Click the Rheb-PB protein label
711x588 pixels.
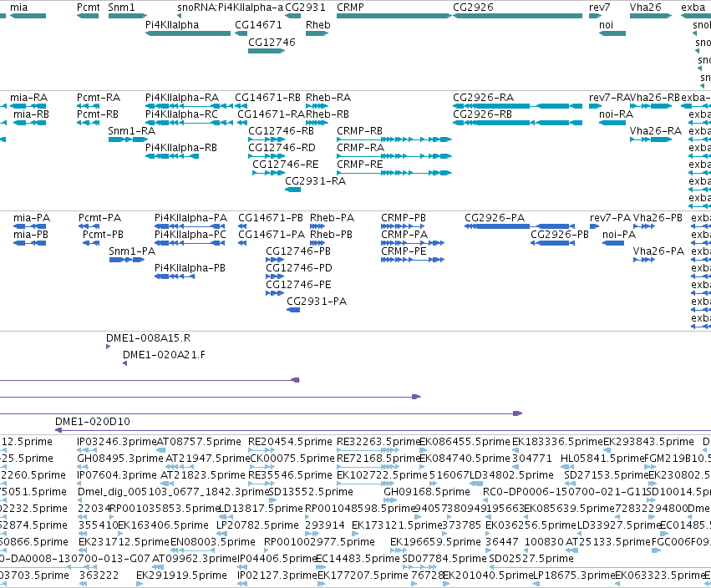point(331,235)
